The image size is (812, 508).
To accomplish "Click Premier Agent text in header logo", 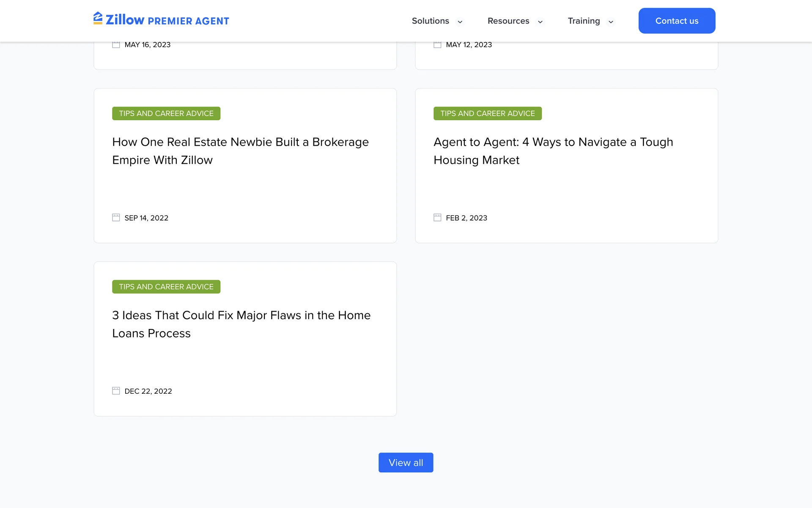I will pyautogui.click(x=188, y=21).
